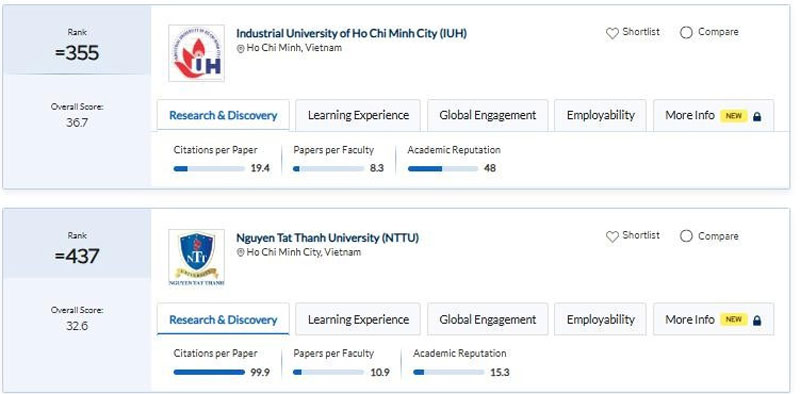Click NTTU Citations per Paper bar at 99.9
Screen dimensions: 800x394
pyautogui.click(x=209, y=373)
